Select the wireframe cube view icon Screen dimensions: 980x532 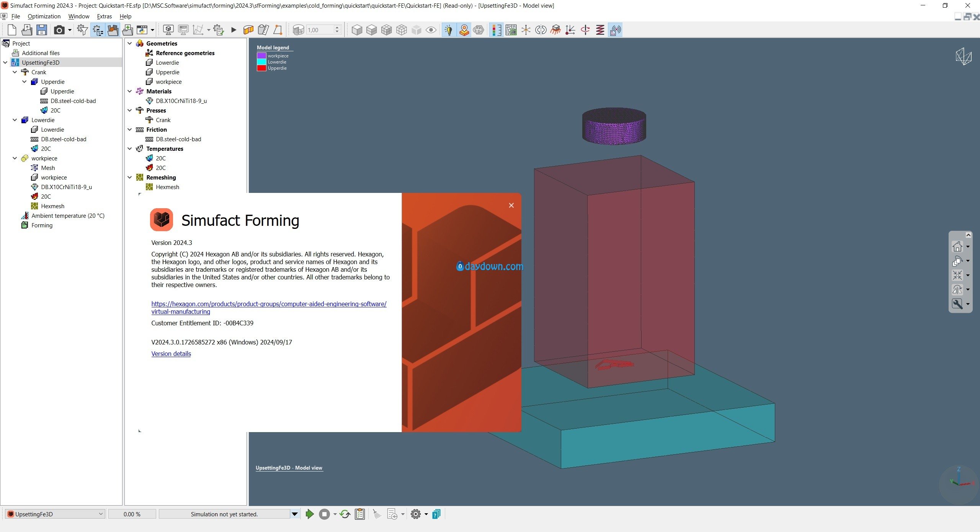402,30
